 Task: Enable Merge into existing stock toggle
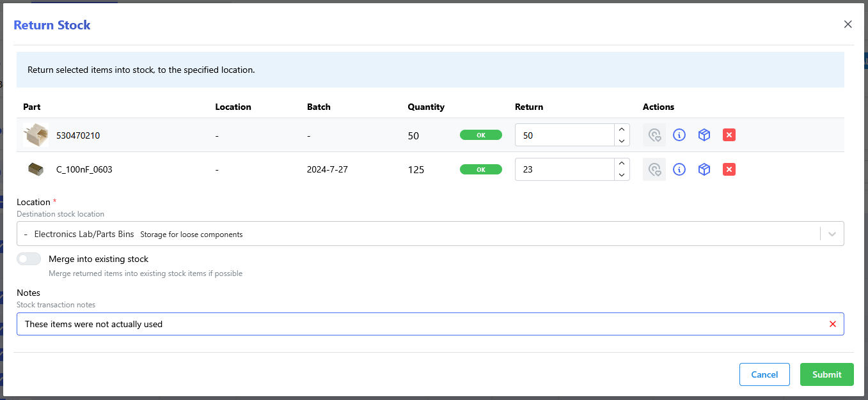(29, 259)
